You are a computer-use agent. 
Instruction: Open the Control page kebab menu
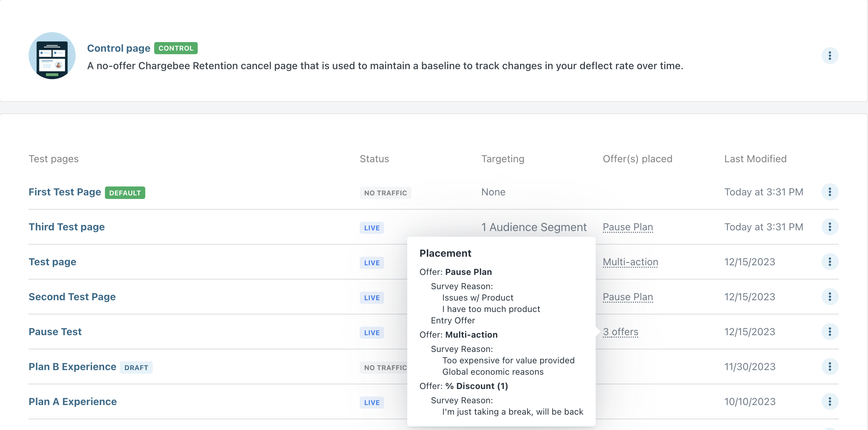coord(829,56)
